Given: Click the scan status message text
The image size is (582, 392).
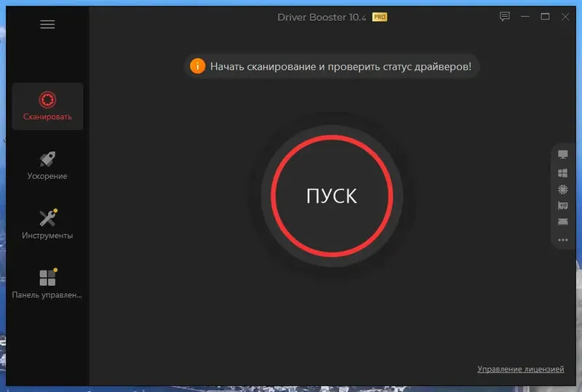Looking at the screenshot, I should coord(340,66).
